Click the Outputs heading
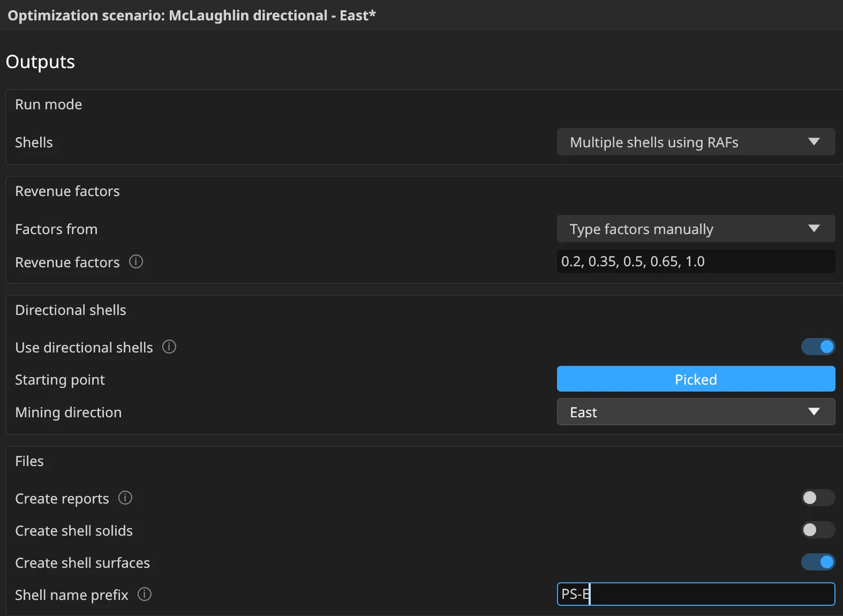This screenshot has width=843, height=616. (40, 62)
